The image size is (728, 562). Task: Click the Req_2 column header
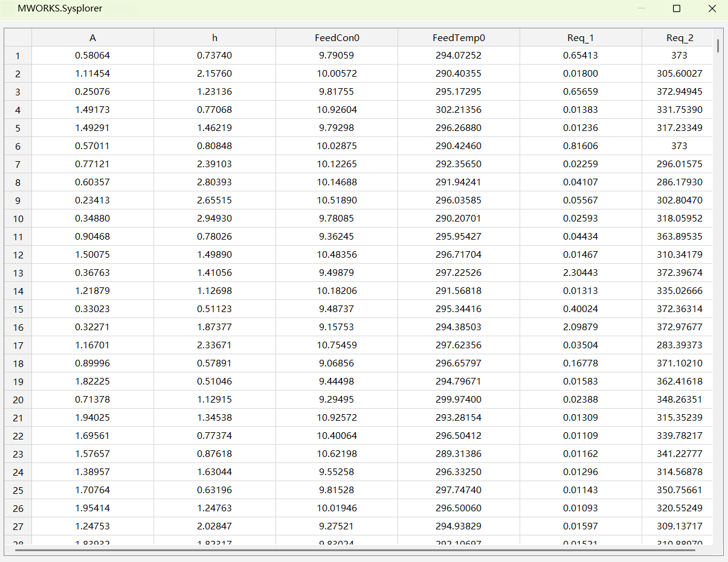point(679,37)
